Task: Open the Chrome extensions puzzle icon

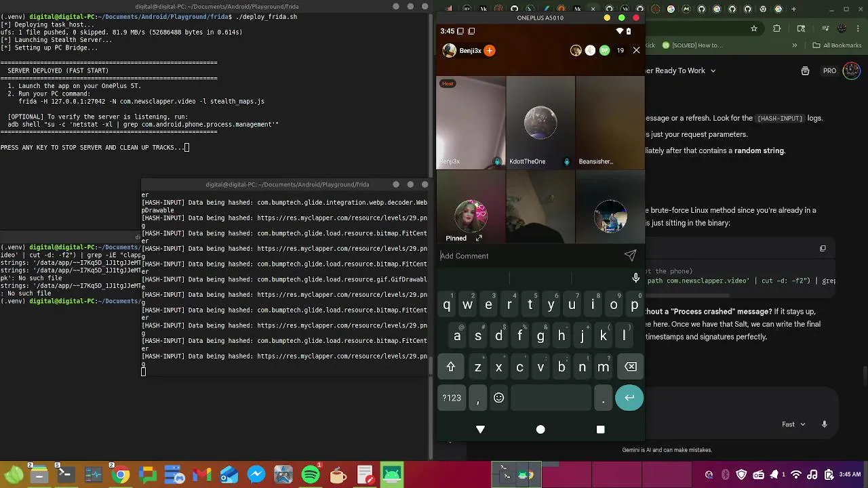Action: coord(777,28)
